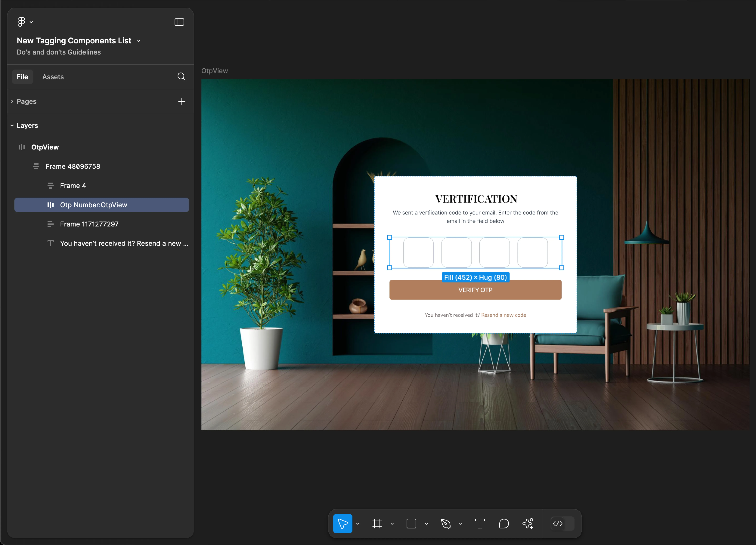Open shape tools dropdown arrow
This screenshot has width=756, height=545.
point(426,524)
